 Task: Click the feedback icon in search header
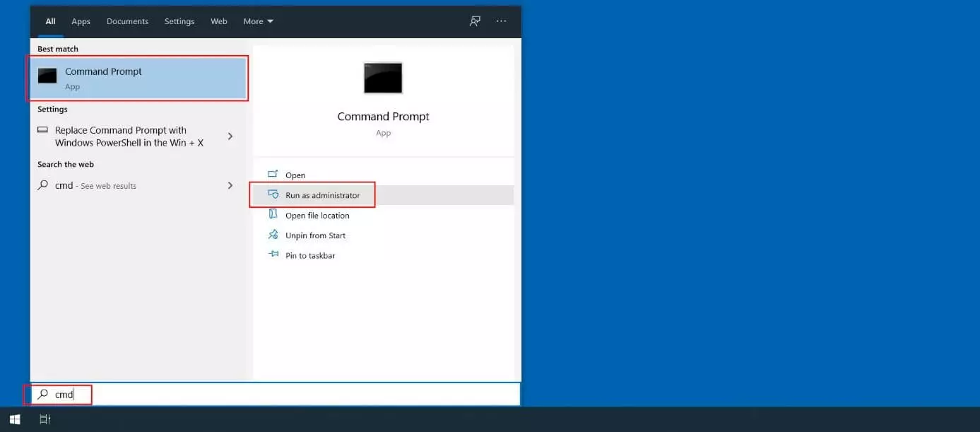(x=475, y=21)
